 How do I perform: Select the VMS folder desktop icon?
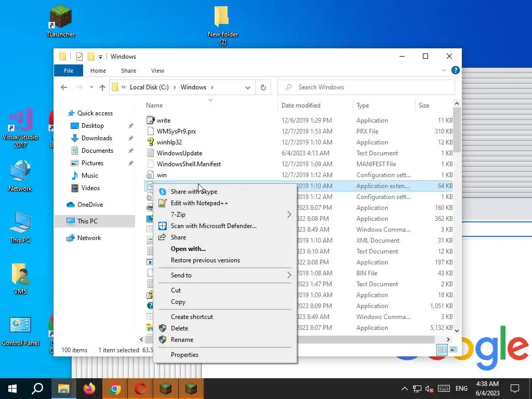click(x=20, y=278)
